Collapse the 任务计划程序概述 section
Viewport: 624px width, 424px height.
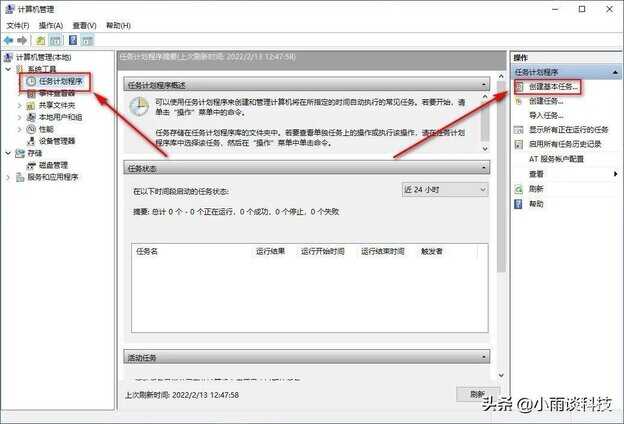click(484, 85)
